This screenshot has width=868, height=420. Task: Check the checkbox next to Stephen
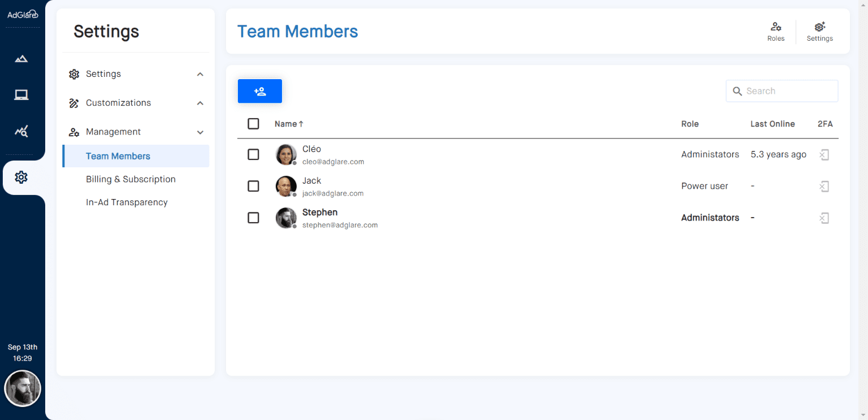click(x=253, y=218)
